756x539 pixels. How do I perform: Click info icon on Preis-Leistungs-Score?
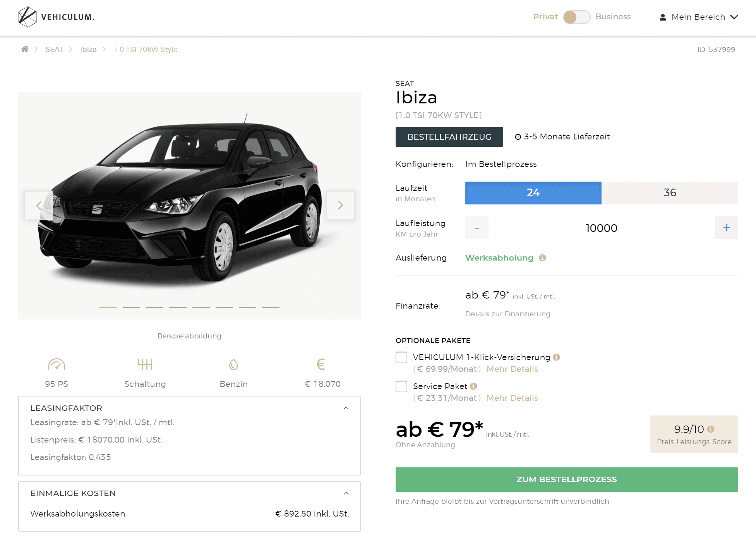pyautogui.click(x=710, y=429)
